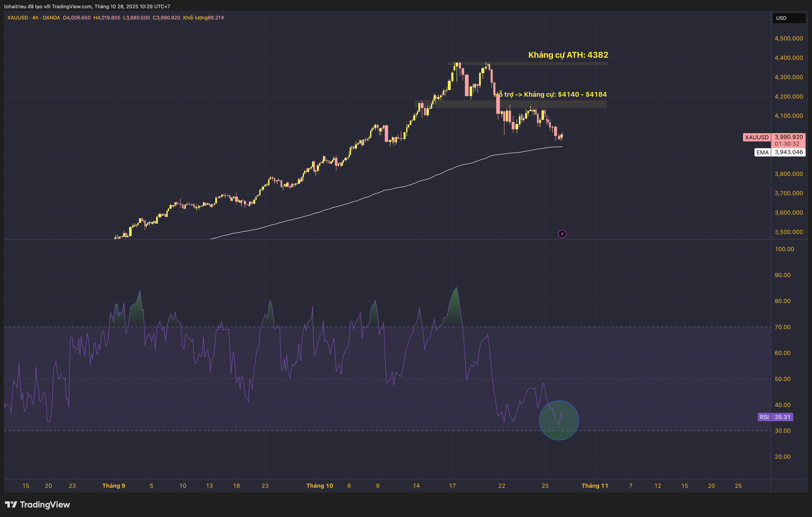
Task: Select the blue circle on the RSI pane
Action: (559, 420)
